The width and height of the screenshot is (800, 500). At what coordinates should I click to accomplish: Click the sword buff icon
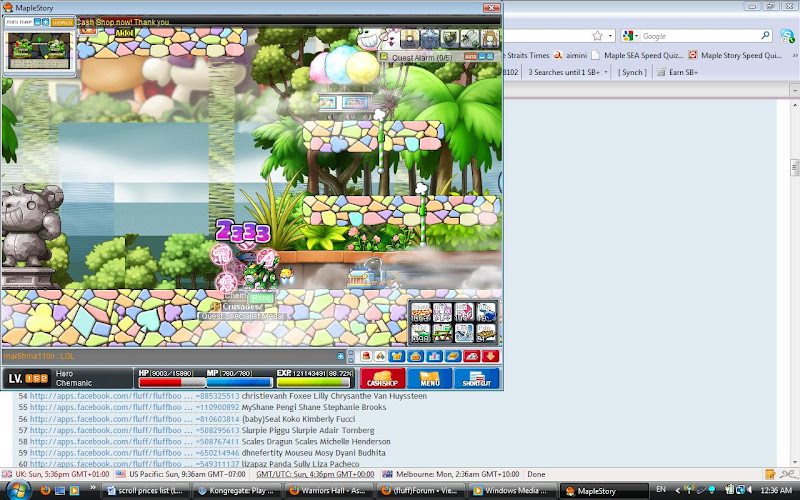469,39
